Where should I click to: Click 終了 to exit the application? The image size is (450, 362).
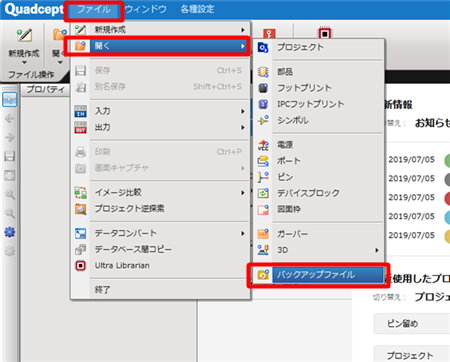point(160,290)
